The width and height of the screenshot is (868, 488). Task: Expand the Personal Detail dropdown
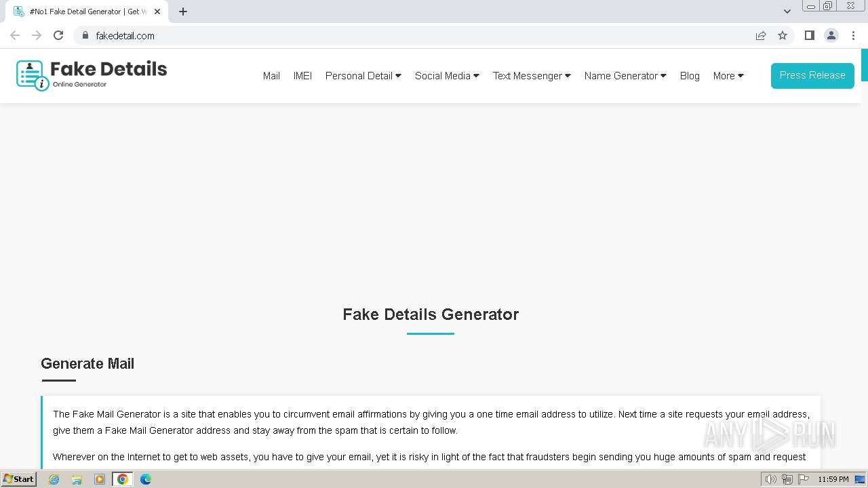363,76
